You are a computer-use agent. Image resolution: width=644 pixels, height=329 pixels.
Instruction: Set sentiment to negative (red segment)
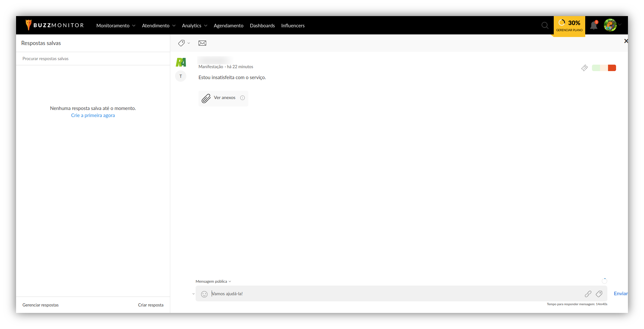[612, 68]
